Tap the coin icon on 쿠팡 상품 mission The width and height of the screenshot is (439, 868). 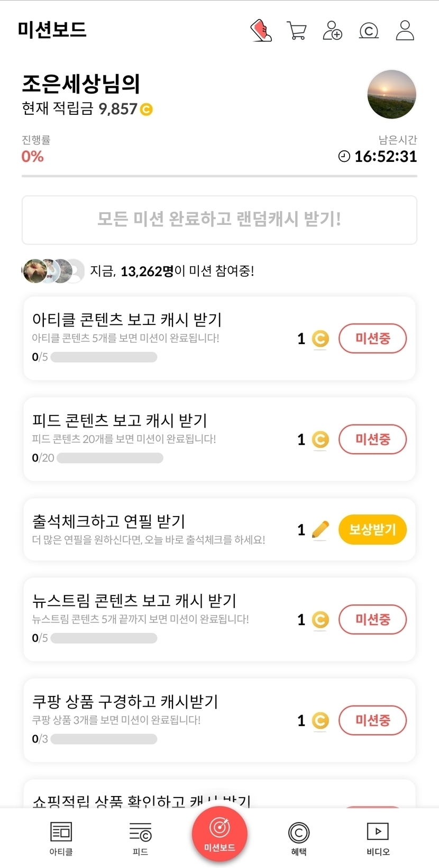[x=320, y=720]
